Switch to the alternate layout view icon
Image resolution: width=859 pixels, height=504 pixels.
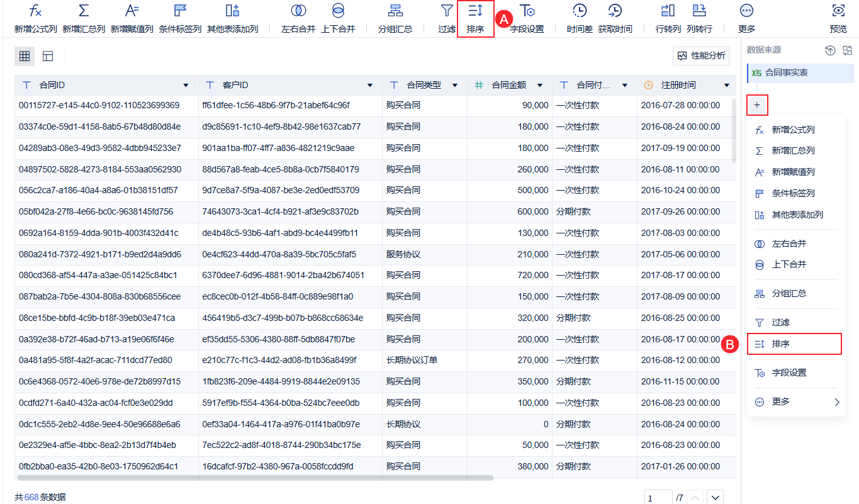(48, 56)
